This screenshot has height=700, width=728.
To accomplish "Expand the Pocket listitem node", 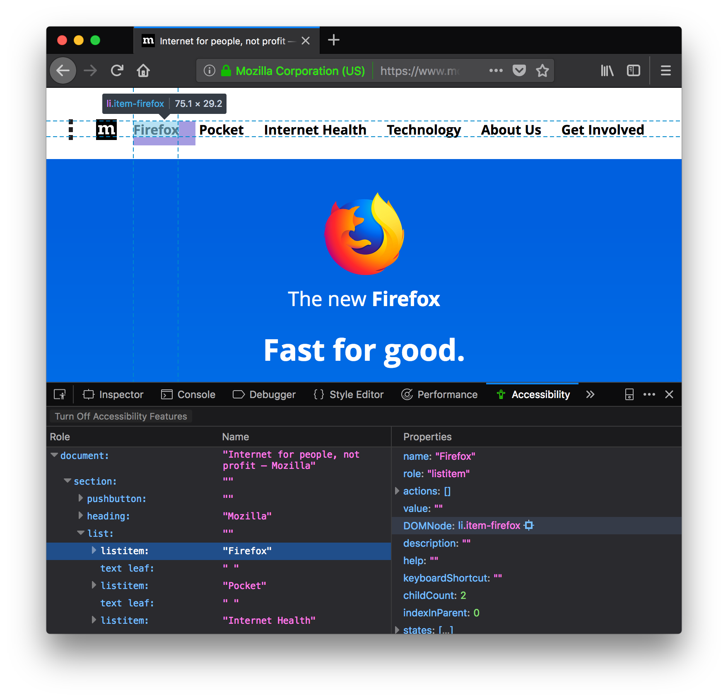I will (94, 585).
